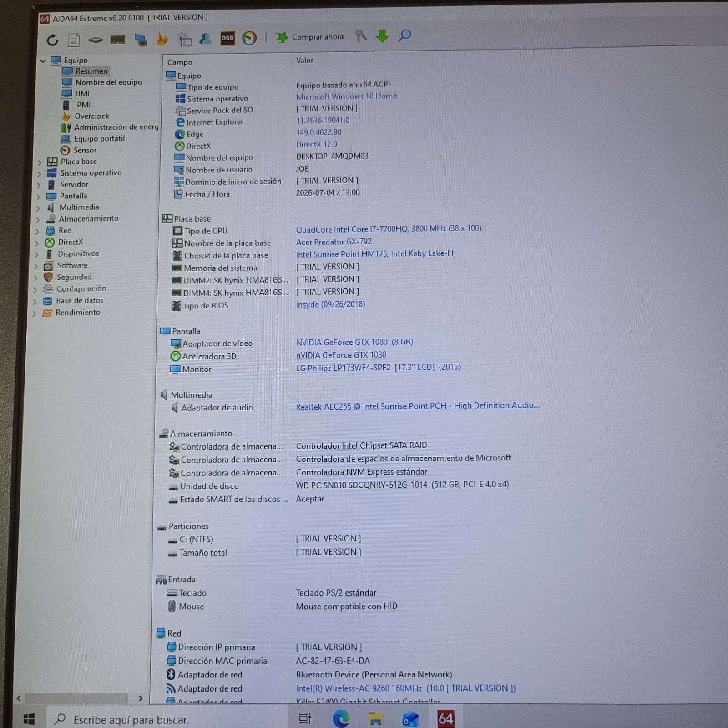
Task: Open Realtek ALC255 audio adapter link
Action: tap(418, 406)
